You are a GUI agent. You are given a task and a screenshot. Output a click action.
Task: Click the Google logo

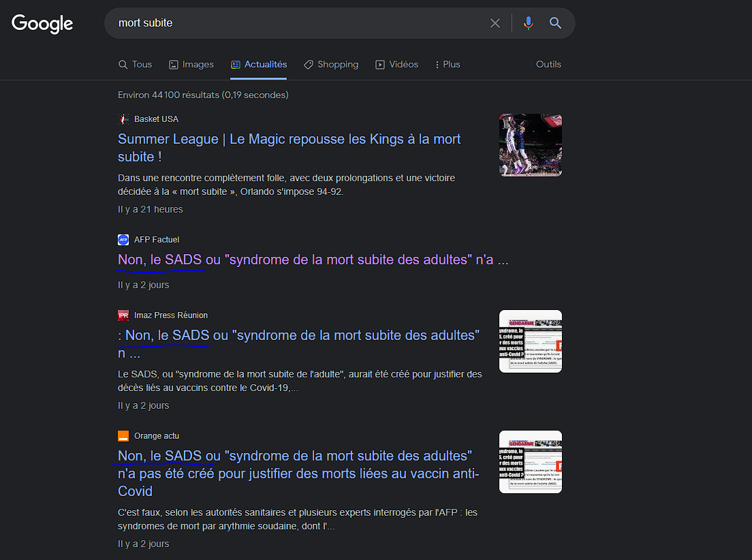[x=42, y=24]
